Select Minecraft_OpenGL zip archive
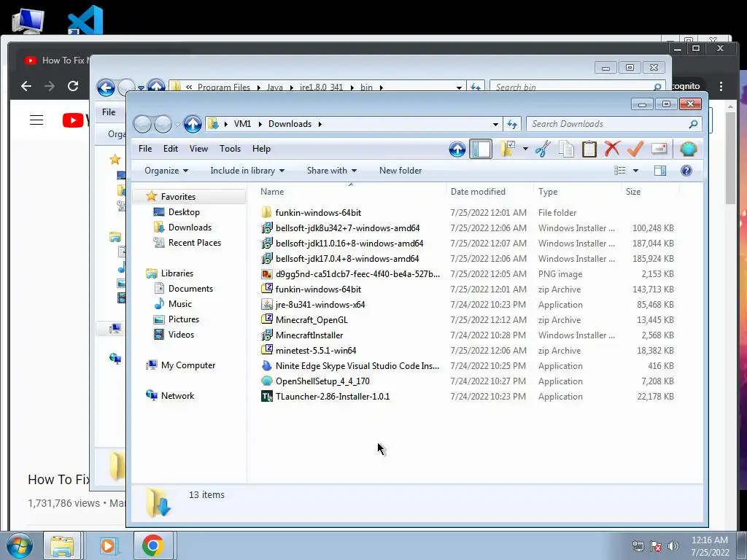Image resolution: width=747 pixels, height=560 pixels. [x=311, y=319]
